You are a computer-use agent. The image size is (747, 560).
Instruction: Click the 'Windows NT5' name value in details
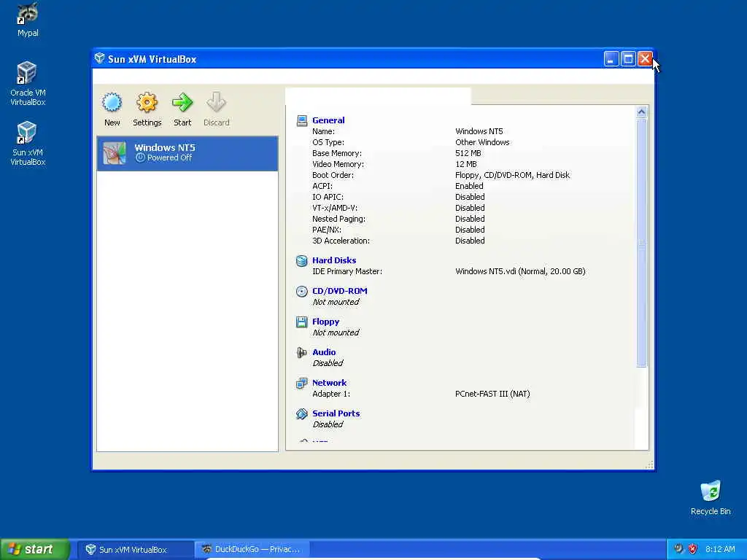pyautogui.click(x=479, y=131)
